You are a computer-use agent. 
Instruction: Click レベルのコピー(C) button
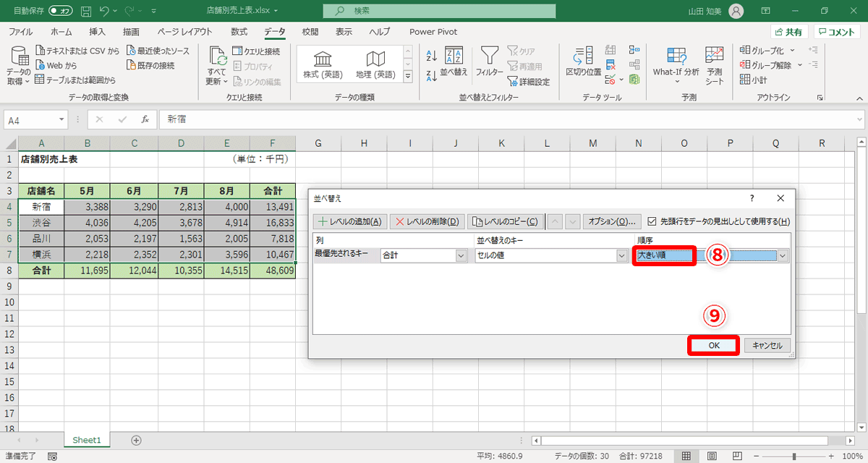[x=506, y=221]
